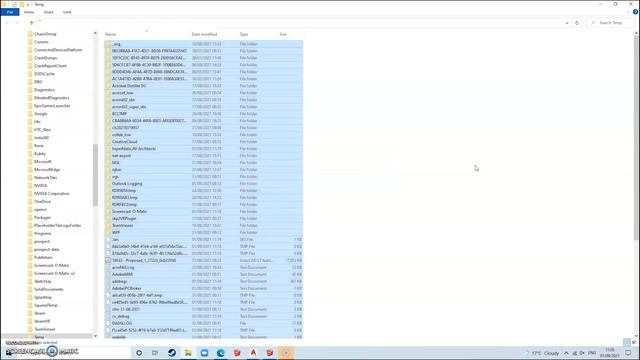Click the adobegc text document icon
The width and height of the screenshot is (640, 360).
[x=108, y=281]
